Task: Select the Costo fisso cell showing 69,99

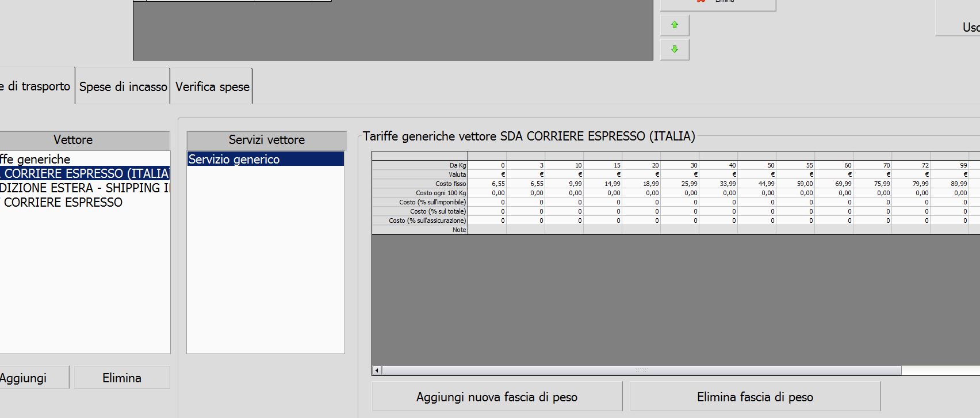Action: pyautogui.click(x=834, y=184)
